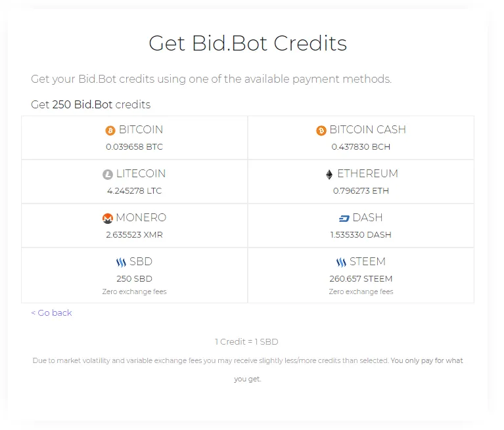Pick LITECOIN as the payment method
Viewport: 504px width, 430px height.
click(141, 174)
